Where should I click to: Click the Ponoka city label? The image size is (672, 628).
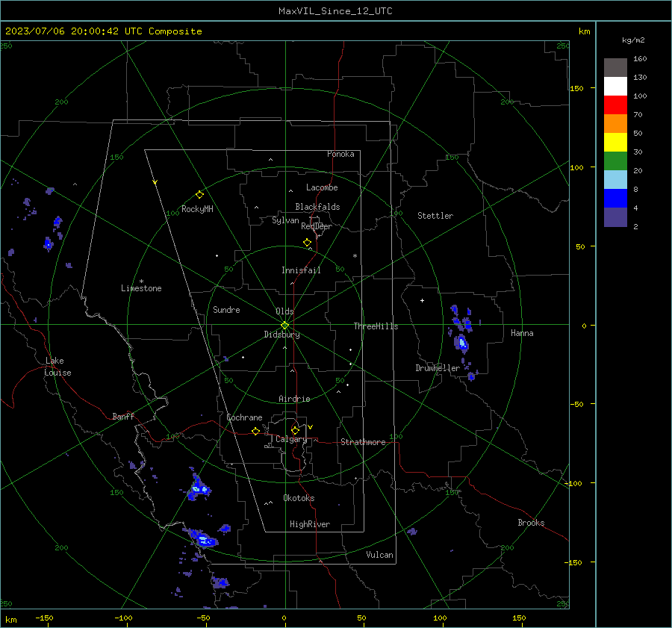click(340, 154)
